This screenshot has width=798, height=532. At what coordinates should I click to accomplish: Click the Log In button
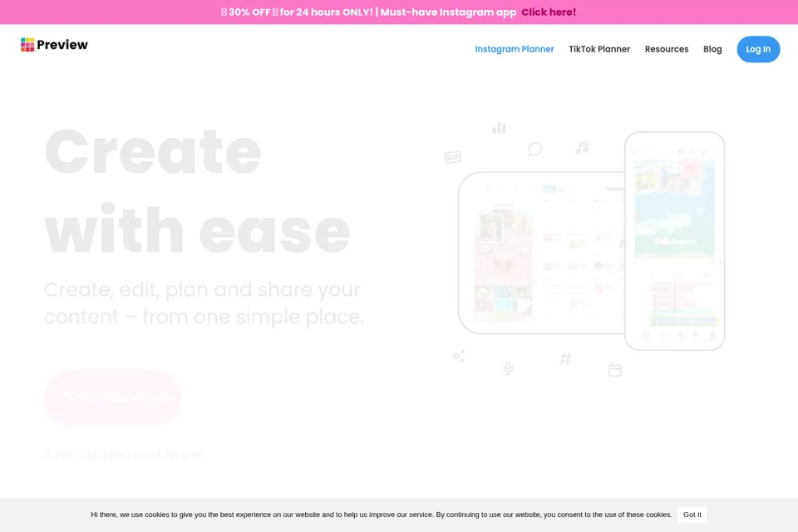tap(758, 49)
